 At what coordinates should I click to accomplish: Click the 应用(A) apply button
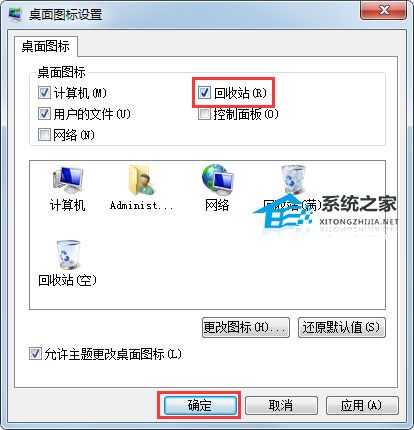coord(362,405)
